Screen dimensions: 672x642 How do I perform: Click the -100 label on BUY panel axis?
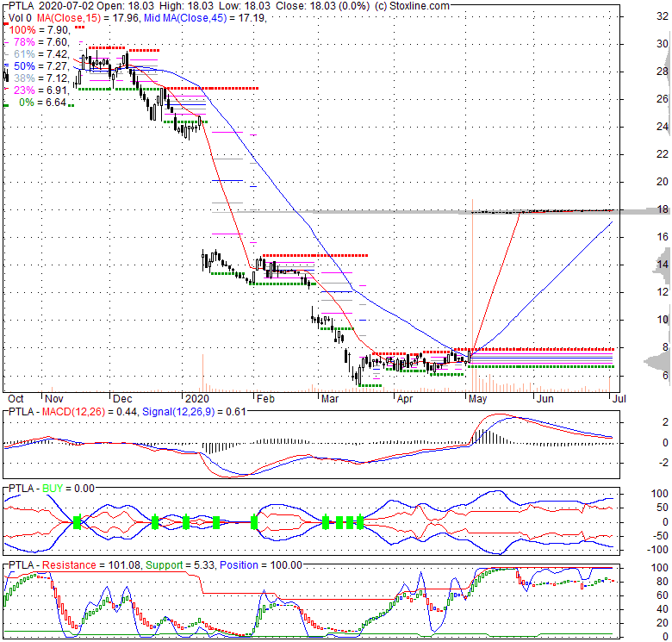[x=657, y=550]
